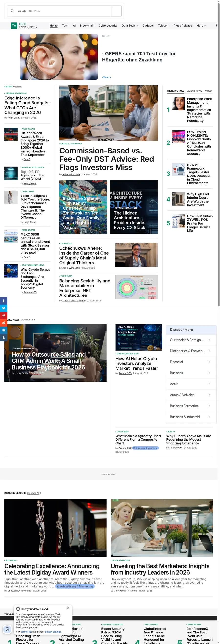Open Currencies & Foreign discover entry
Image resolution: width=220 pixels, height=644 pixels.
coord(191,340)
